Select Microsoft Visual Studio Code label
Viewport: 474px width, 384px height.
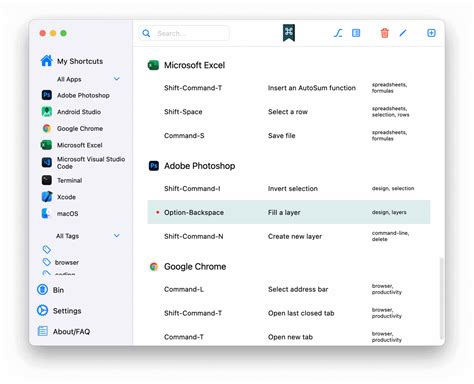pos(91,163)
